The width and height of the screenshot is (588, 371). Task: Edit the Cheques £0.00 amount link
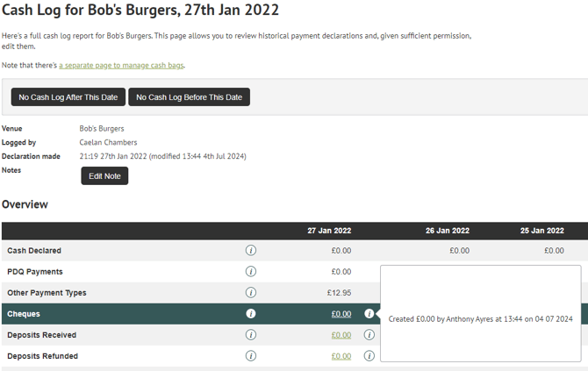coord(341,314)
